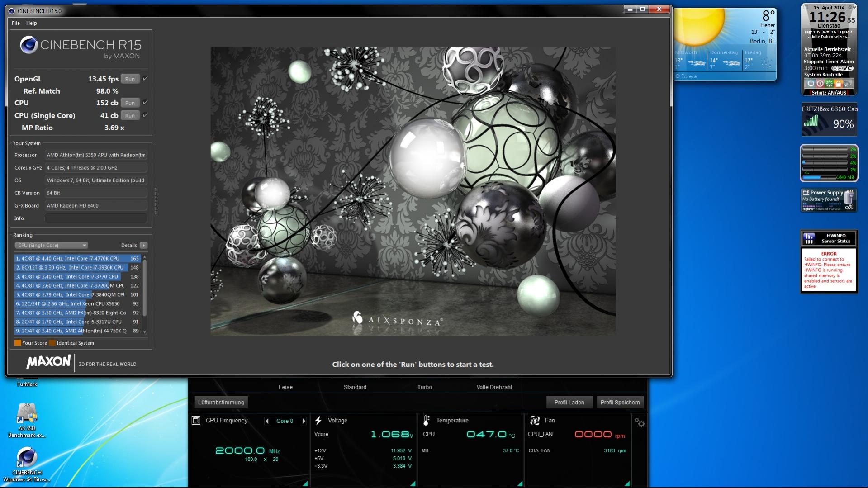Click the red shutdown icon in System Kontrolle
Screen dimensions: 868x488
pyautogui.click(x=820, y=84)
